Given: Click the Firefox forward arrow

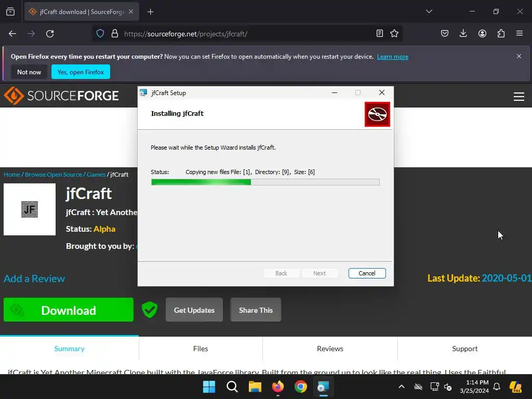Looking at the screenshot, I should [31, 34].
